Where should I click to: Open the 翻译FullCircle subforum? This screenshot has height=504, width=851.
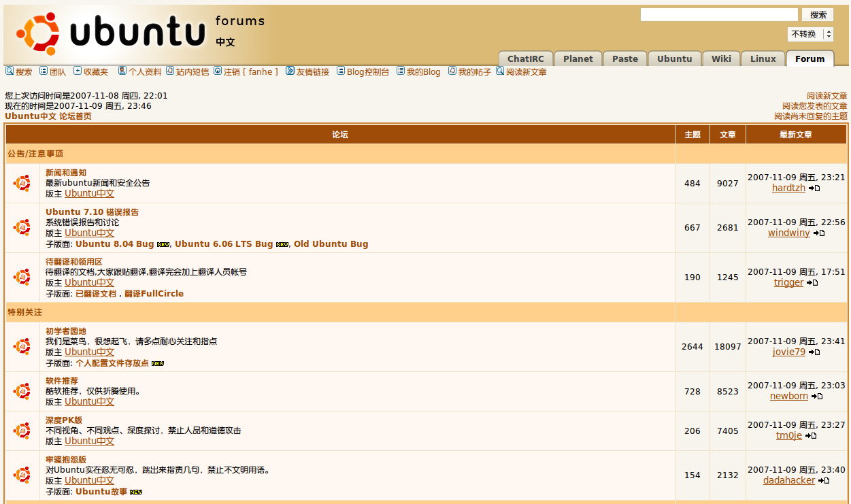tap(154, 294)
